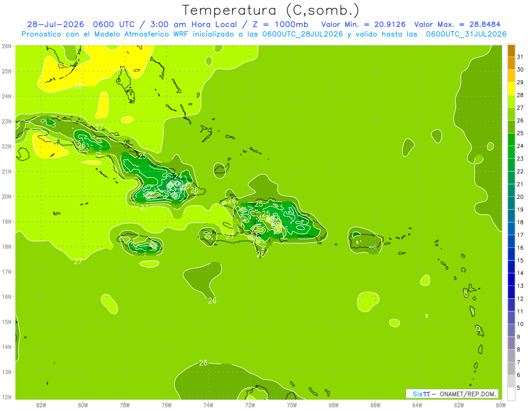The height and width of the screenshot is (411, 532).
Task: Click legend value '15' on the color scale
Action: tap(520, 261)
